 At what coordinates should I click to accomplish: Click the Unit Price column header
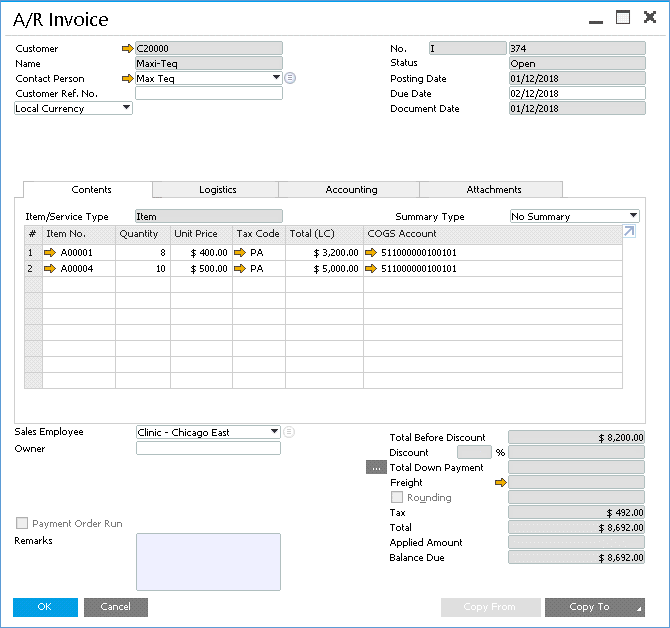[201, 234]
